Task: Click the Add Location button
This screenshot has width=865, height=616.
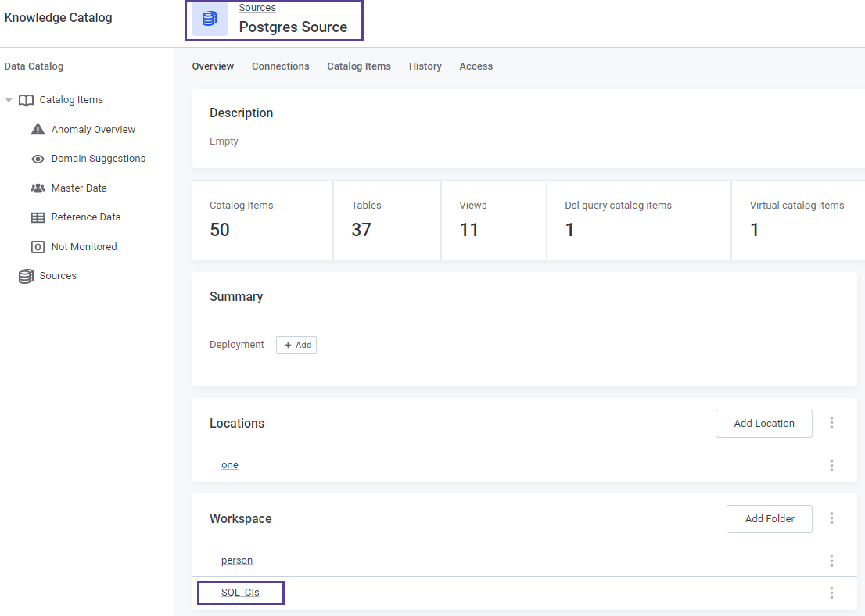Action: point(764,423)
